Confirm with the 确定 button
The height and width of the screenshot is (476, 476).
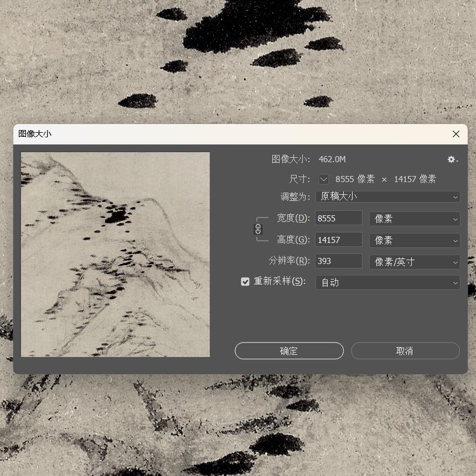pos(289,351)
